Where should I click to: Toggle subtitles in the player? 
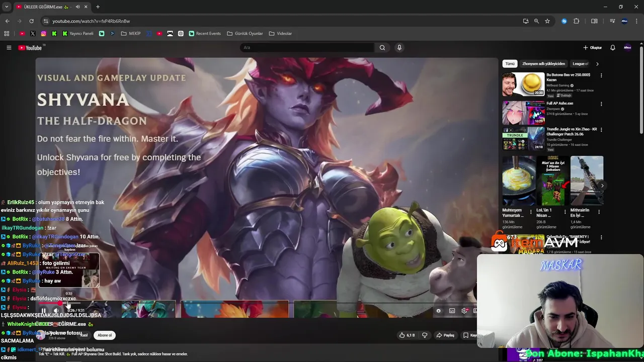pyautogui.click(x=452, y=311)
